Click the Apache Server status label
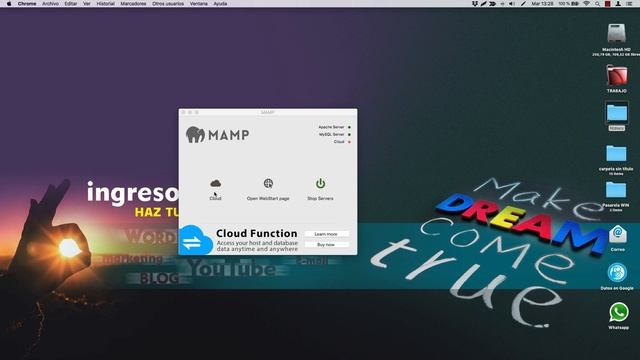 (x=331, y=127)
